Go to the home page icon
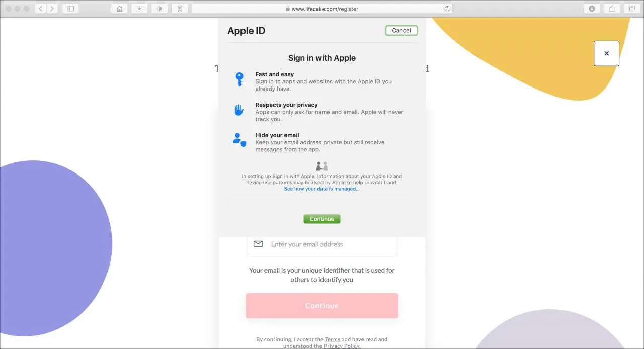Screen dimensions: 644x349 tap(119, 9)
